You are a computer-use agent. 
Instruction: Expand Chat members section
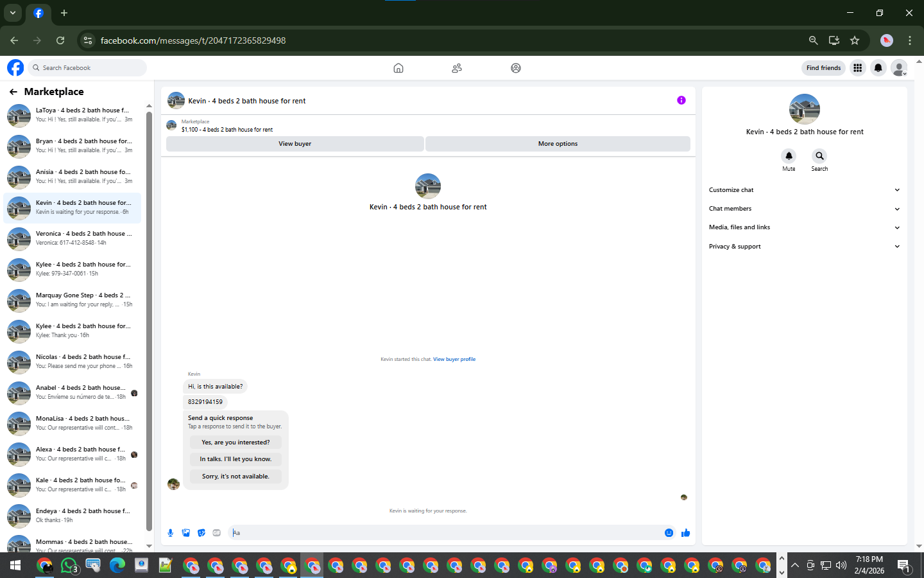pos(804,209)
